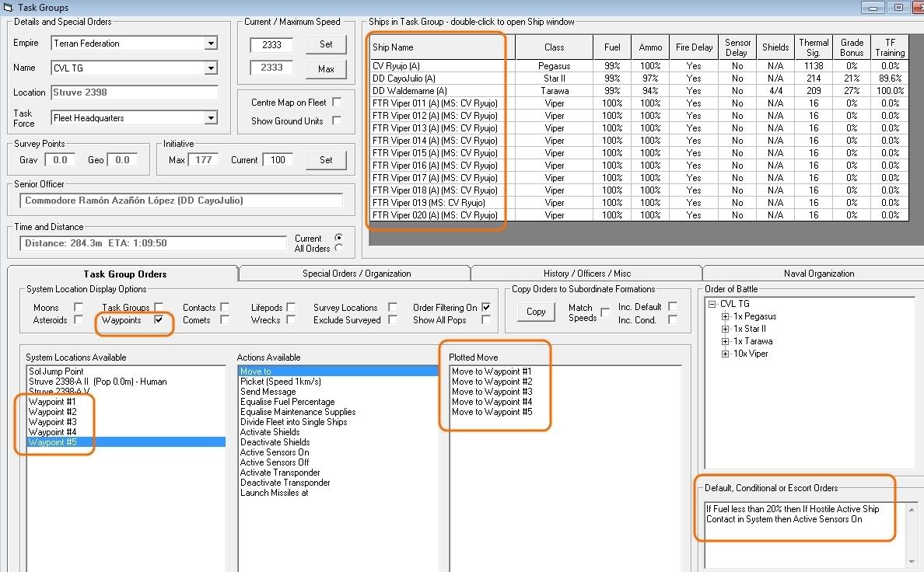Switch to the Task Group Orders tab
The height and width of the screenshot is (572, 924).
point(124,274)
